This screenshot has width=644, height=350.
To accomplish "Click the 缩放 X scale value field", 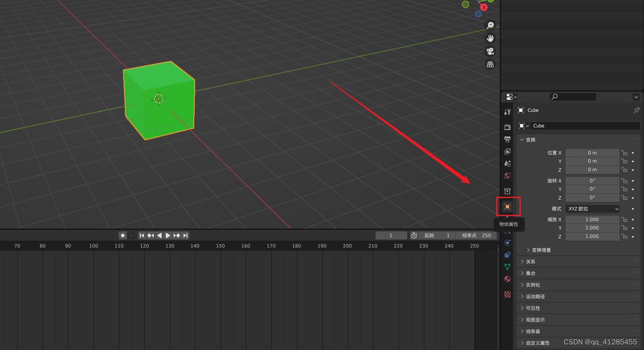I will click(592, 220).
